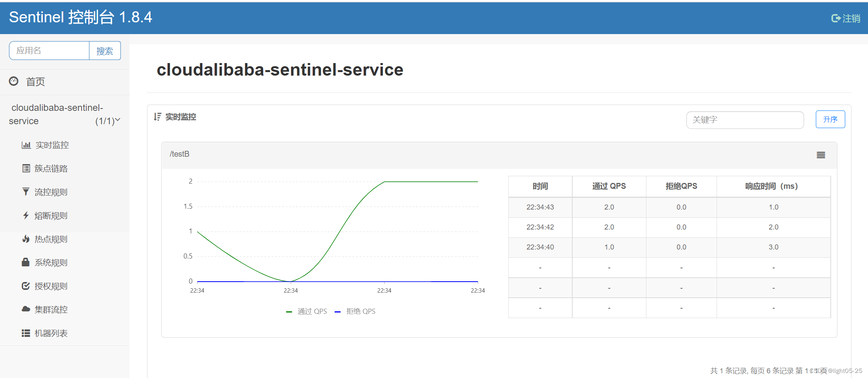This screenshot has width=868, height=378.
Task: Collapse the cloudalibaba-sentinel-service app chevron
Action: pyautogui.click(x=117, y=120)
